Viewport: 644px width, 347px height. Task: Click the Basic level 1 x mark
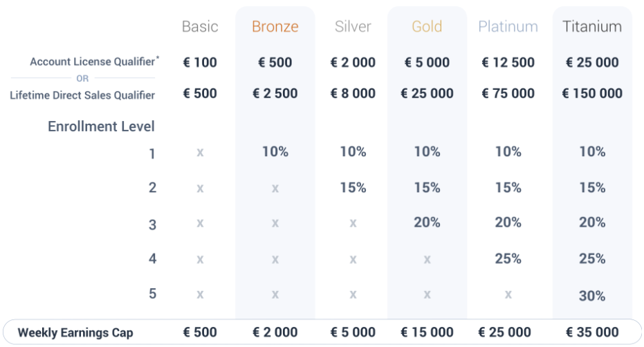[200, 153]
